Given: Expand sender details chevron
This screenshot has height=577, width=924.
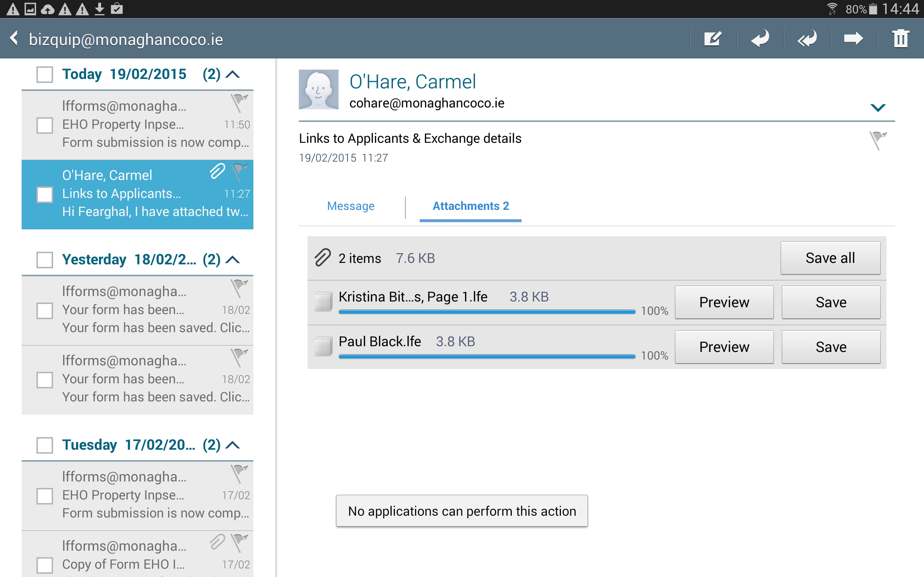Looking at the screenshot, I should pos(878,107).
